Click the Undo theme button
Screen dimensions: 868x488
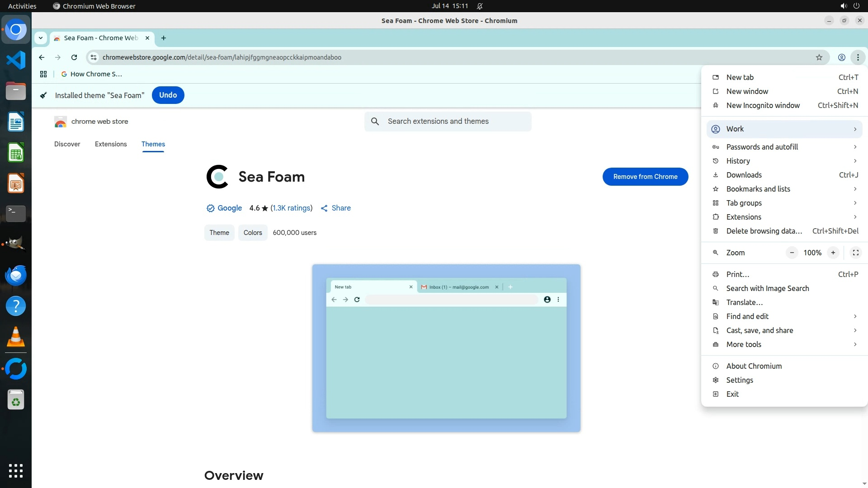(168, 95)
